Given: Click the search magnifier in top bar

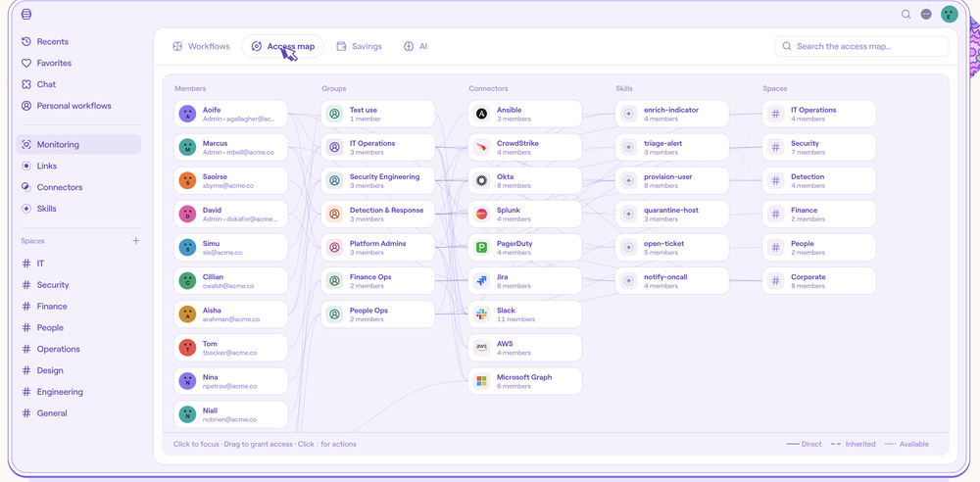Looking at the screenshot, I should click(906, 15).
